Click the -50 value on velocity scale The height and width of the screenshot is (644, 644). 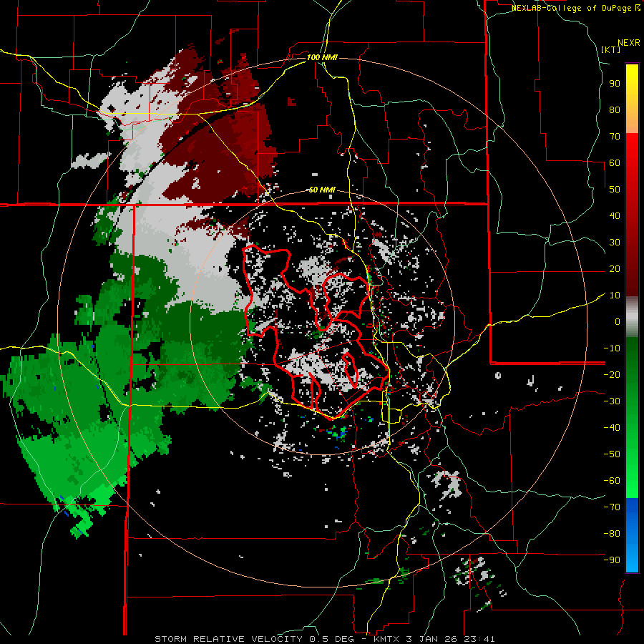point(612,454)
